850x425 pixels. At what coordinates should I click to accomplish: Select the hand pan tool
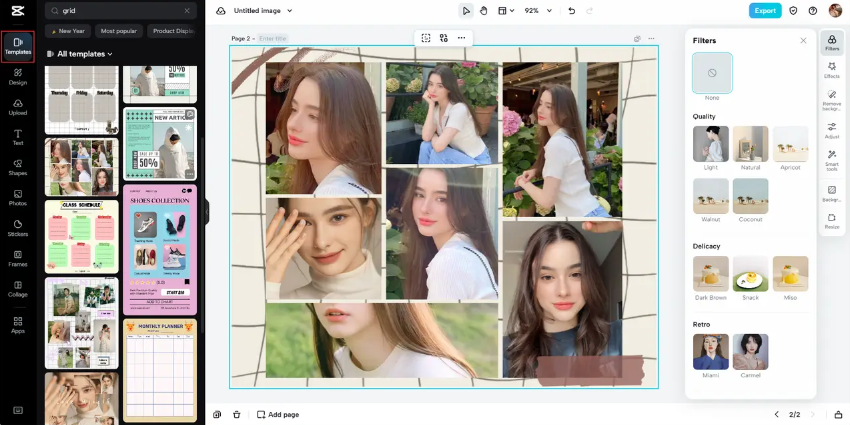pyautogui.click(x=483, y=11)
